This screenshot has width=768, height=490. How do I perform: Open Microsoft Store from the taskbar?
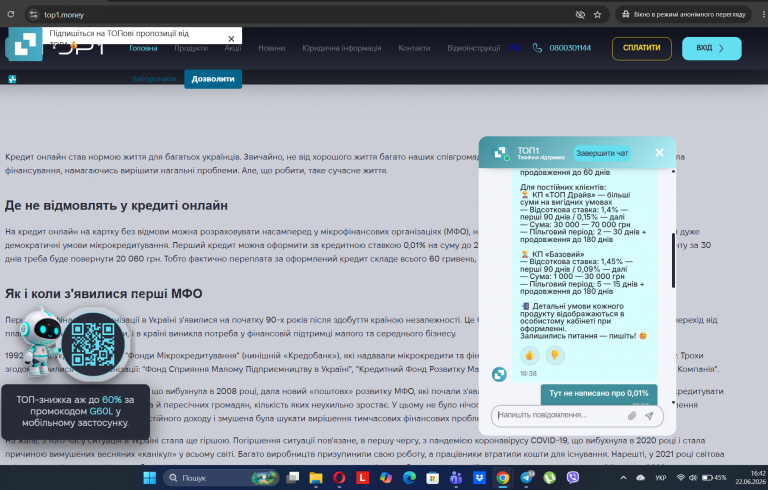coord(432,478)
